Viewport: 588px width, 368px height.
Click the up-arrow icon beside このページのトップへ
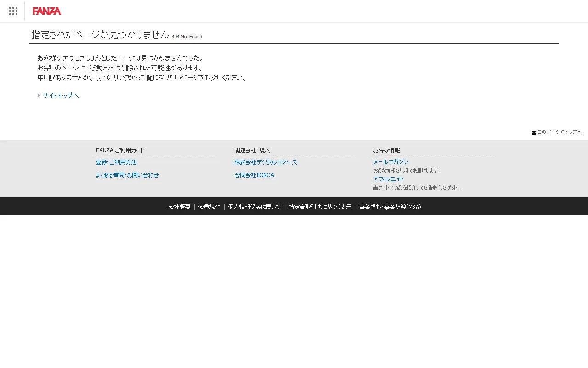pos(534,132)
